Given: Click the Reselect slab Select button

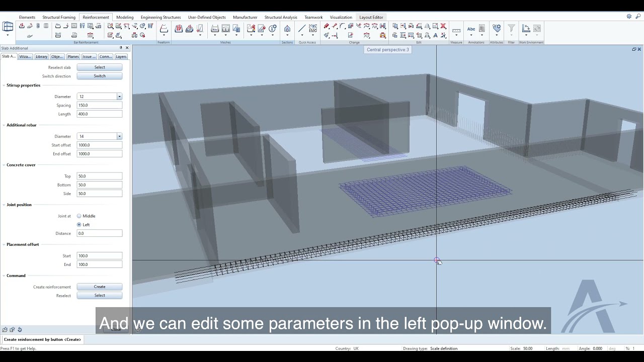Looking at the screenshot, I should (100, 67).
